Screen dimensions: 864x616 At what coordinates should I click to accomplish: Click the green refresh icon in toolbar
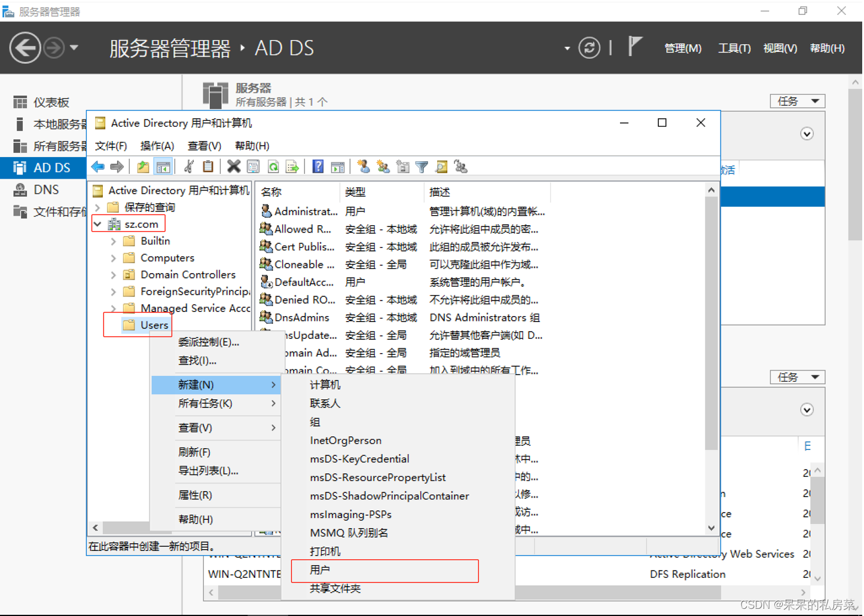[273, 167]
